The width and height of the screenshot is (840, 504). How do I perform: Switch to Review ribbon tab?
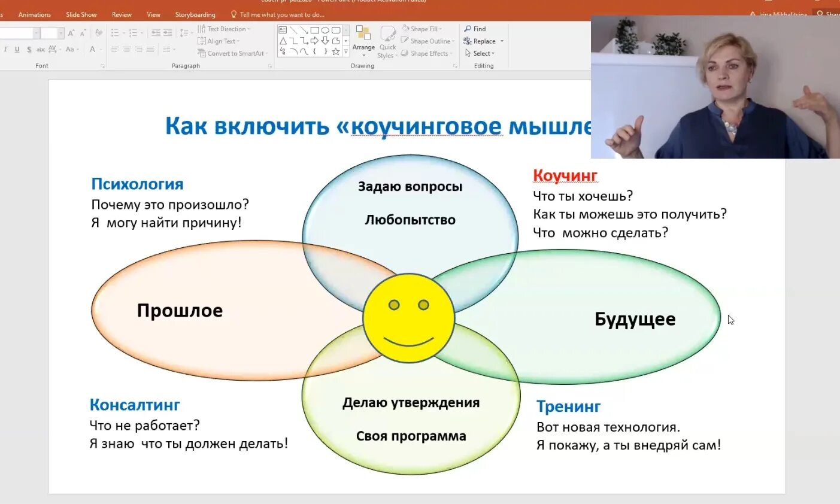tap(122, 14)
